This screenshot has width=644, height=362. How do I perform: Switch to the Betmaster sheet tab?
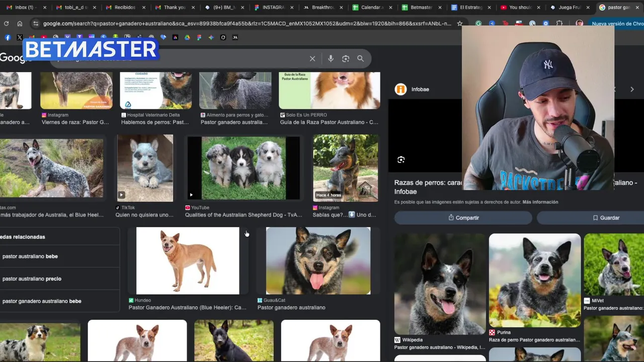[x=420, y=8]
